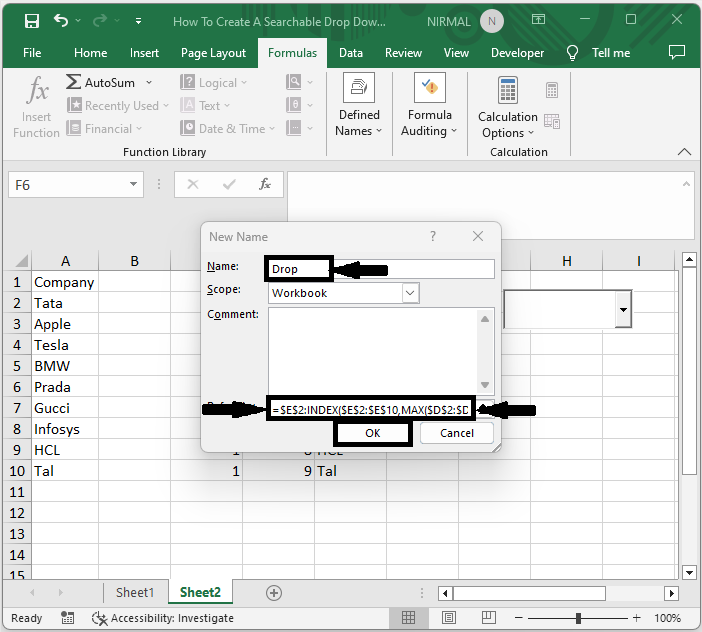Screen dimensions: 702x632
Task: Expand the formula bar chevron
Action: coord(686,184)
